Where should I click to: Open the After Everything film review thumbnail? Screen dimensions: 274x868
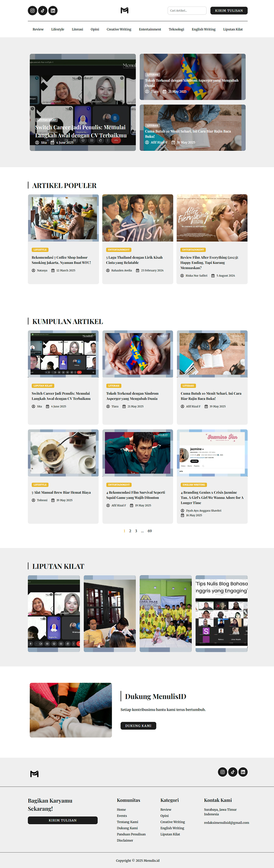[212, 218]
